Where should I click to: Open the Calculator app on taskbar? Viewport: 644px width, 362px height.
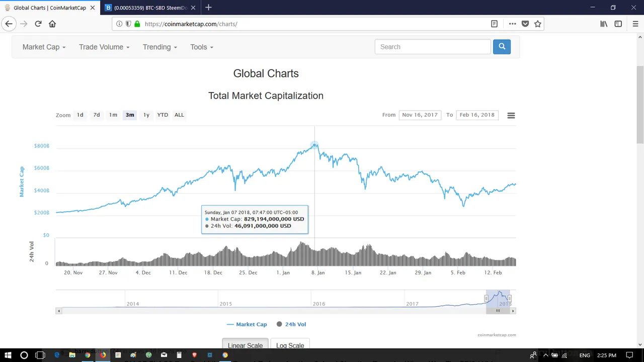click(179, 355)
